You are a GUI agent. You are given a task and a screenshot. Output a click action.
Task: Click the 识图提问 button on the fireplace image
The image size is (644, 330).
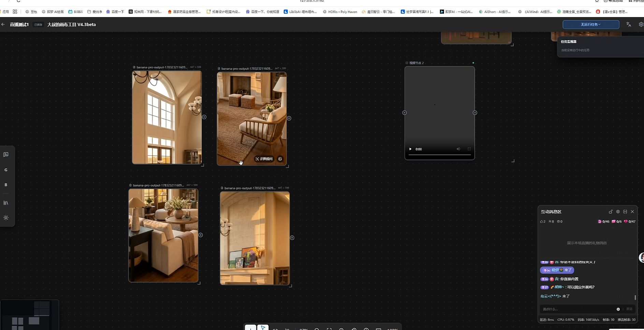click(x=264, y=159)
